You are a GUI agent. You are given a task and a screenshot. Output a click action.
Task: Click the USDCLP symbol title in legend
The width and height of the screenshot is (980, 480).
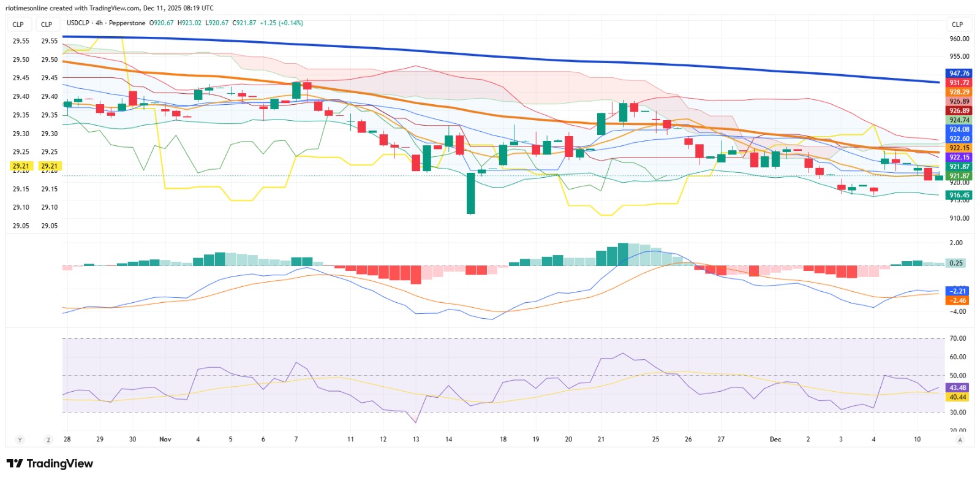pyautogui.click(x=78, y=23)
